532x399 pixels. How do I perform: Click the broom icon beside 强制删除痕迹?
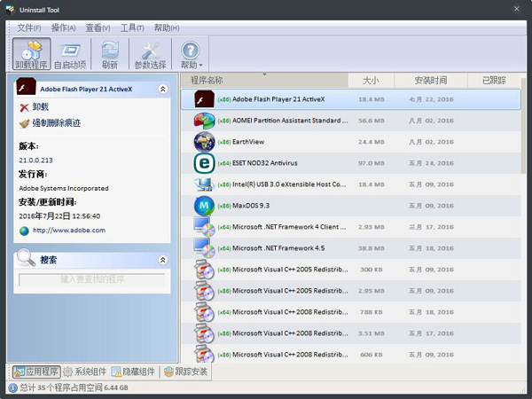25,123
